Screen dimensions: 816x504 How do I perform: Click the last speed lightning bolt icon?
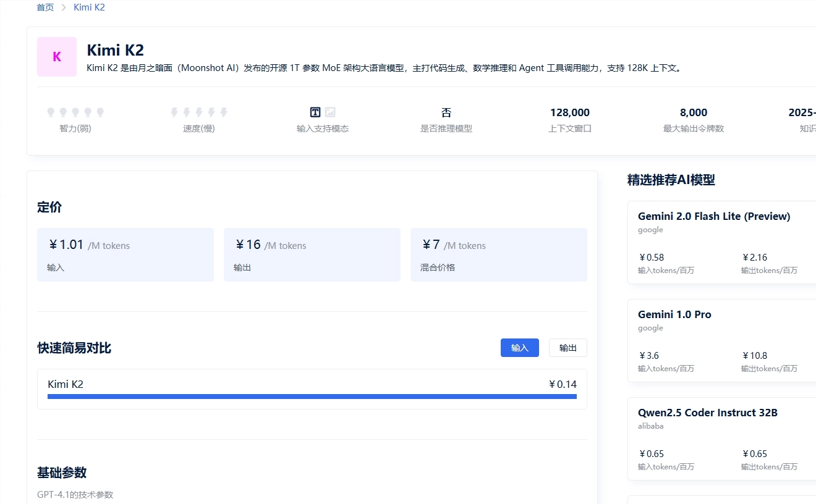click(x=224, y=112)
